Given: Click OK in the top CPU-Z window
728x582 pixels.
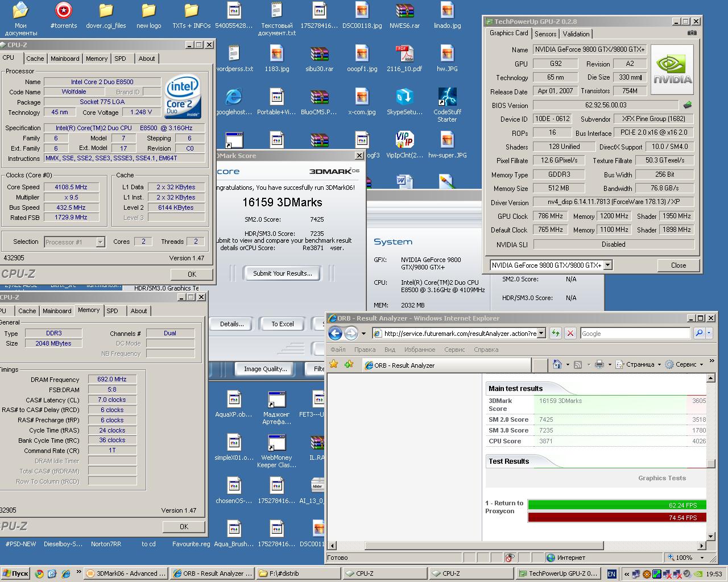Looking at the screenshot, I should click(x=192, y=274).
